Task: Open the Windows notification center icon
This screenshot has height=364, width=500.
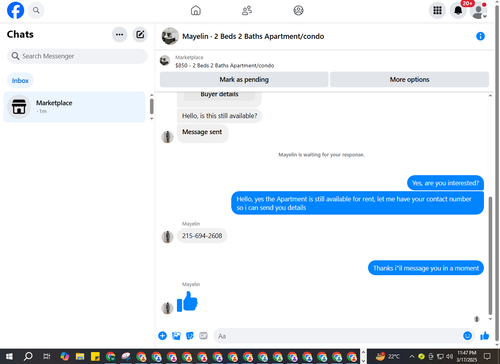Action: (x=487, y=356)
